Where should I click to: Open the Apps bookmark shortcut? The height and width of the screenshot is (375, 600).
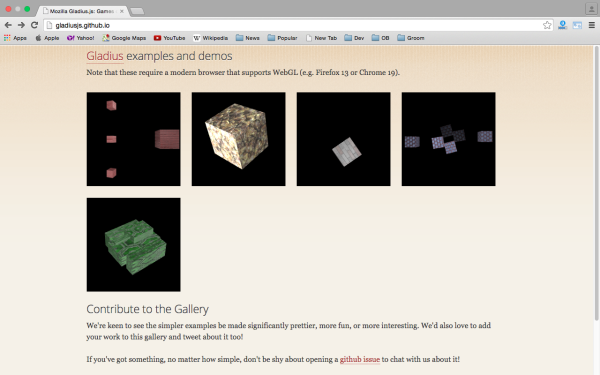tap(15, 38)
